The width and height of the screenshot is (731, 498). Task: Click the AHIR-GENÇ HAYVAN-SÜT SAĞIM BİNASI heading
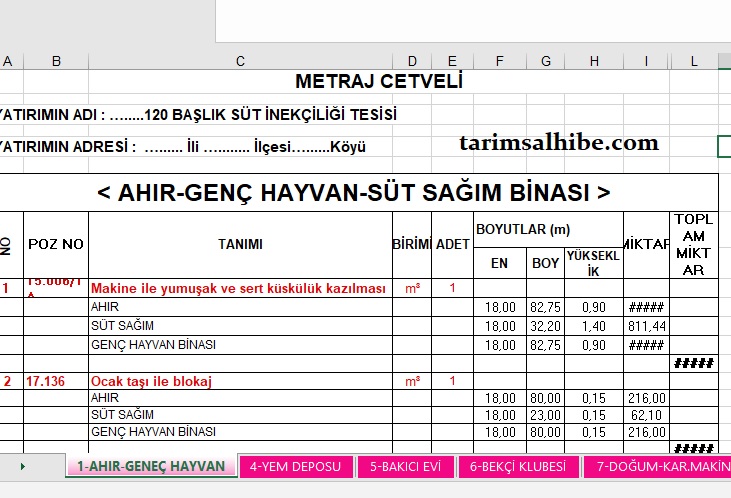[354, 193]
